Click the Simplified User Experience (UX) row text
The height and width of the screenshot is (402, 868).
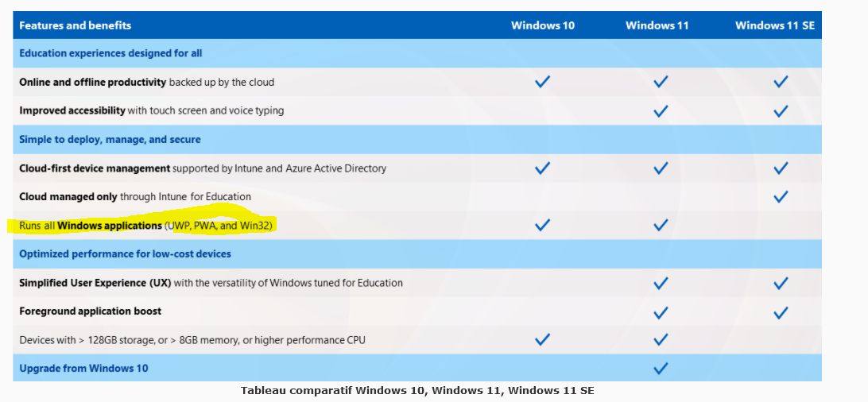(x=211, y=283)
